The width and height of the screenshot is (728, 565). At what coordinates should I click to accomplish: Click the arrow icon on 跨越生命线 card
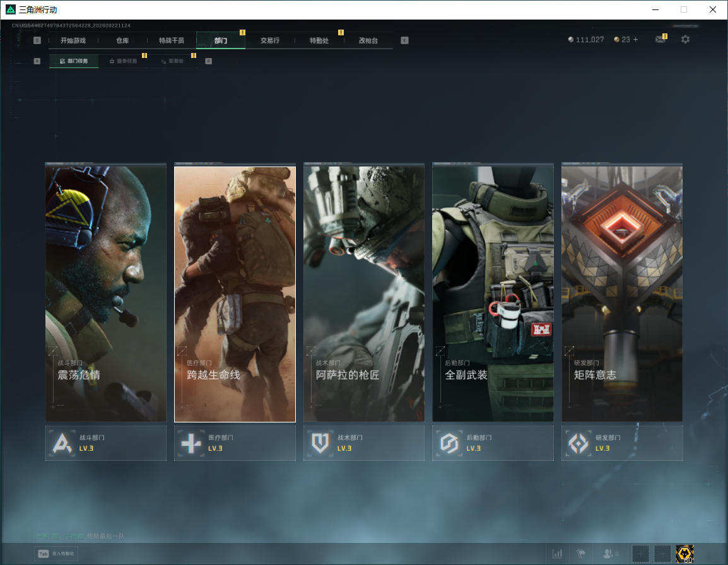tap(182, 350)
